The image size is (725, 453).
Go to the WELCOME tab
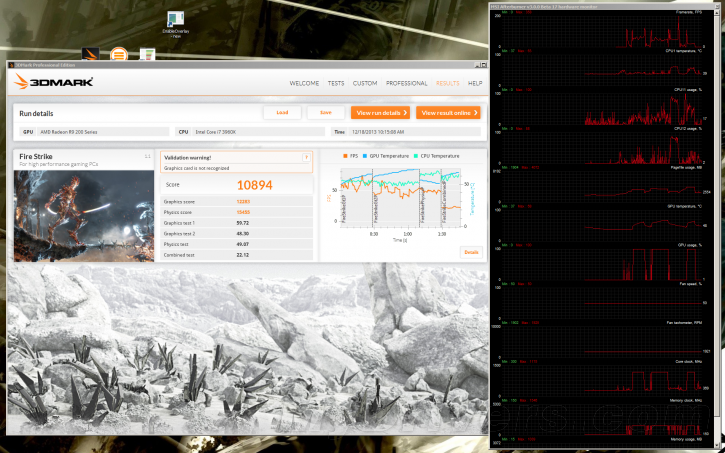pyautogui.click(x=304, y=83)
